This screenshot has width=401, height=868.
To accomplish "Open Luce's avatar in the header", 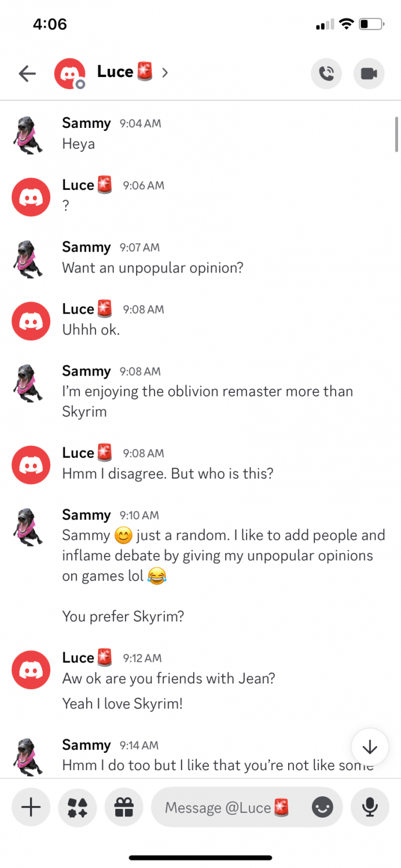I will [69, 73].
